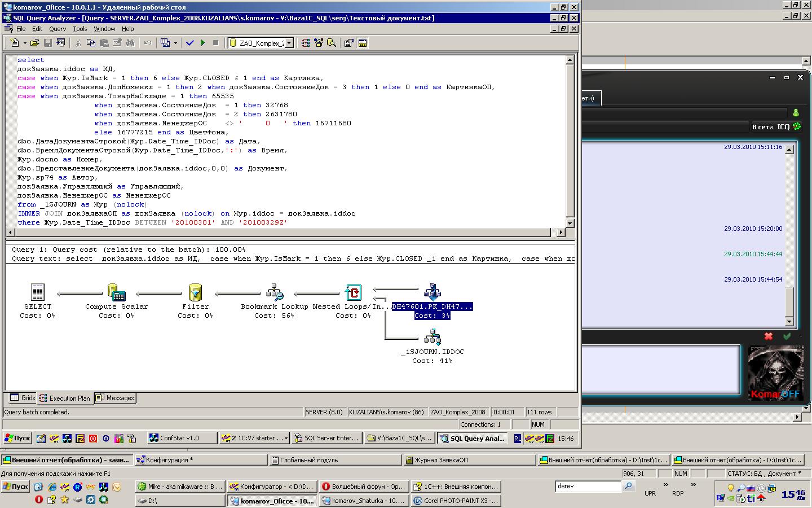
Task: Toggle the Object Browser panel icon
Action: pos(319,43)
